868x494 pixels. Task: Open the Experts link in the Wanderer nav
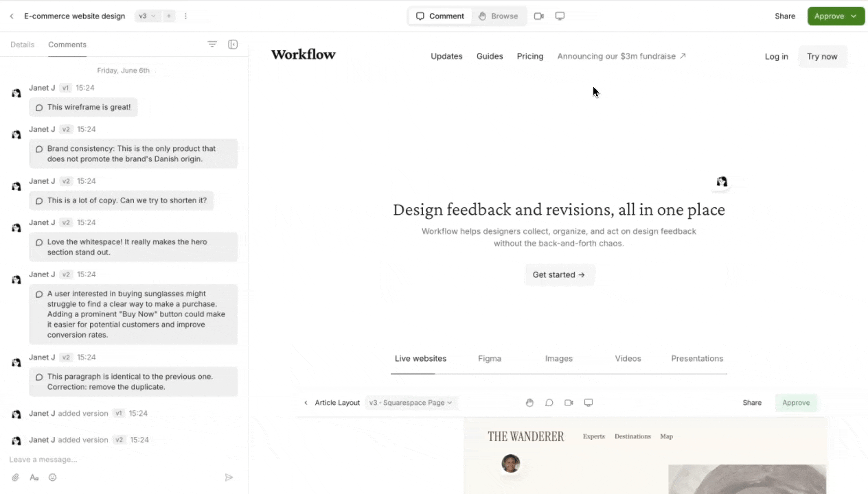(x=594, y=436)
